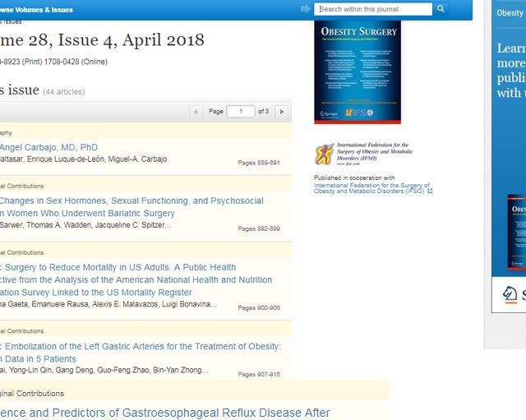
Task: Open the 'Angel Carbajo, MD, PhD' article
Action: tap(49, 147)
